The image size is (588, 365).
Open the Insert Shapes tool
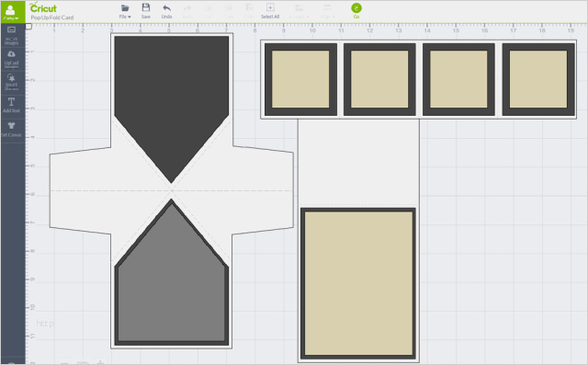[x=11, y=83]
